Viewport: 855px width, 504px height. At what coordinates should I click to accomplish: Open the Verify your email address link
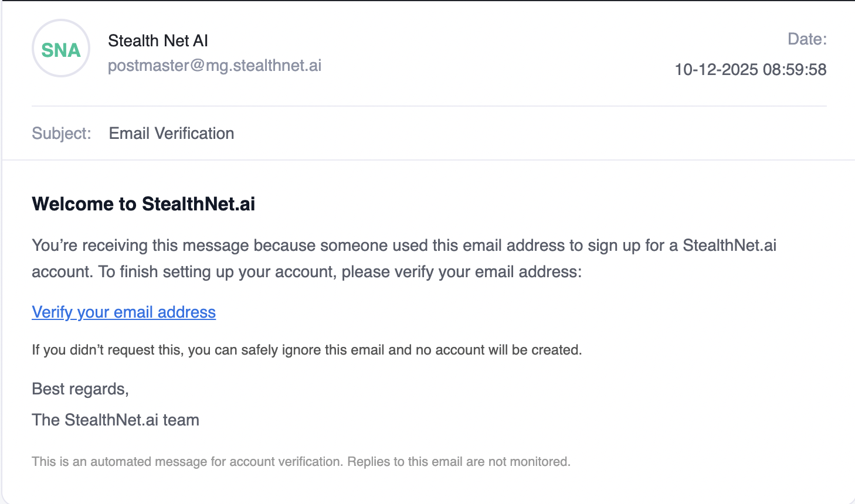pos(124,312)
